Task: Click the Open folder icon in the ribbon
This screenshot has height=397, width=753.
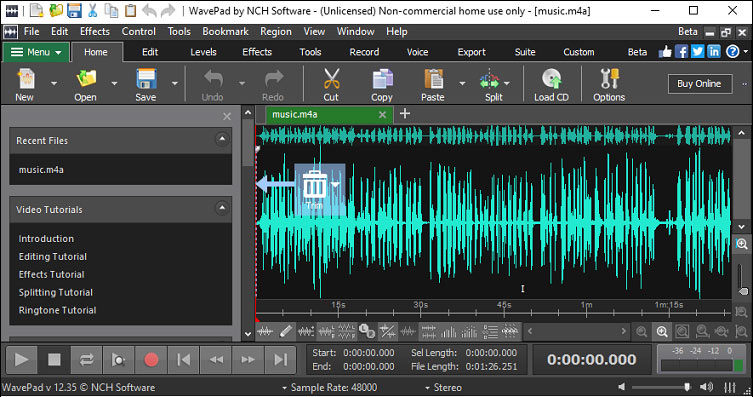Action: [x=86, y=79]
